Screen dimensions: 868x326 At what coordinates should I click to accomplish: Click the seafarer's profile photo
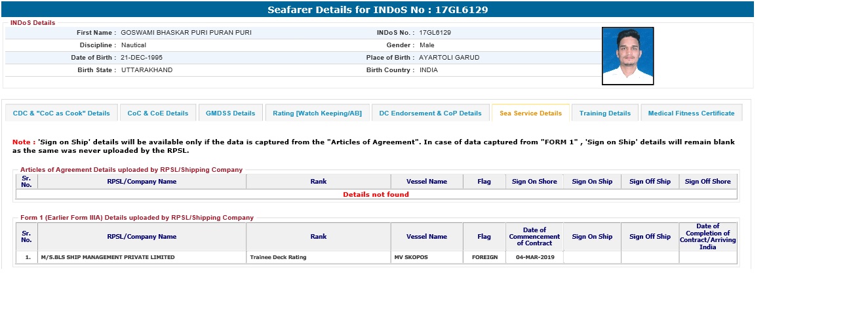[627, 56]
